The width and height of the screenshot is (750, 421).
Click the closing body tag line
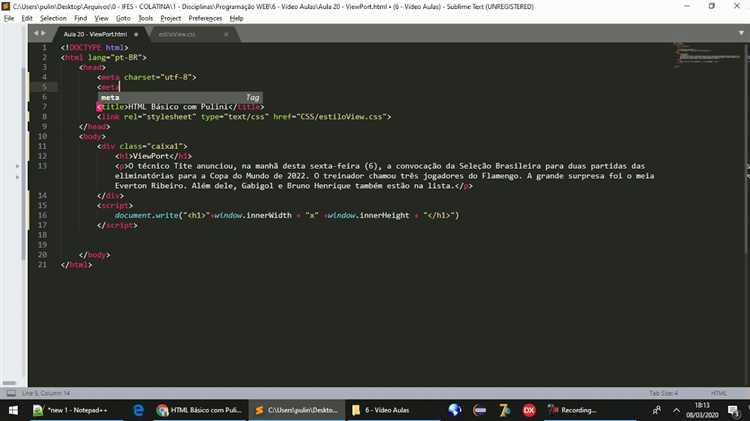point(95,255)
